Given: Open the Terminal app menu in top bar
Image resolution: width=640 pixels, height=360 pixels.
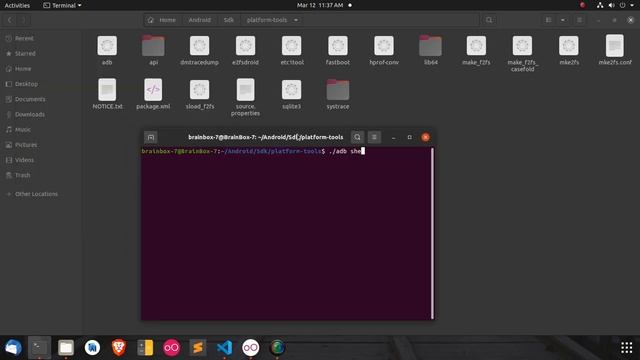Looking at the screenshot, I should coord(62,5).
